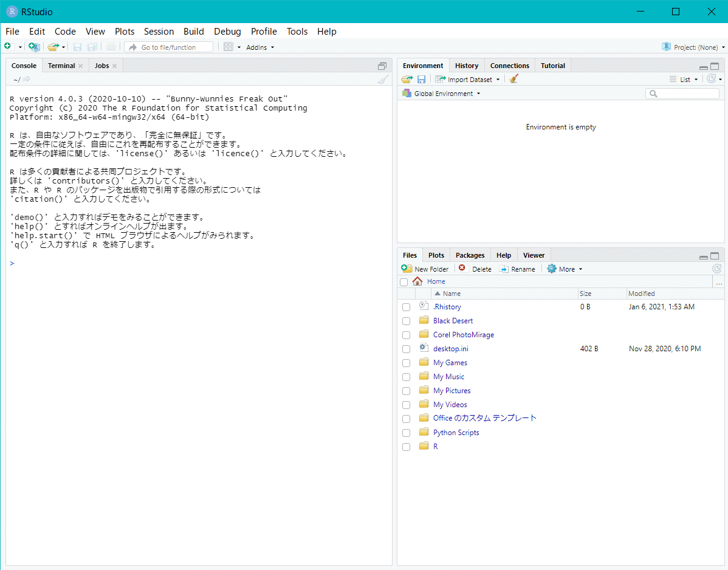Screen dimensions: 728x570
Task: Maximize the Console pane
Action: click(x=382, y=66)
